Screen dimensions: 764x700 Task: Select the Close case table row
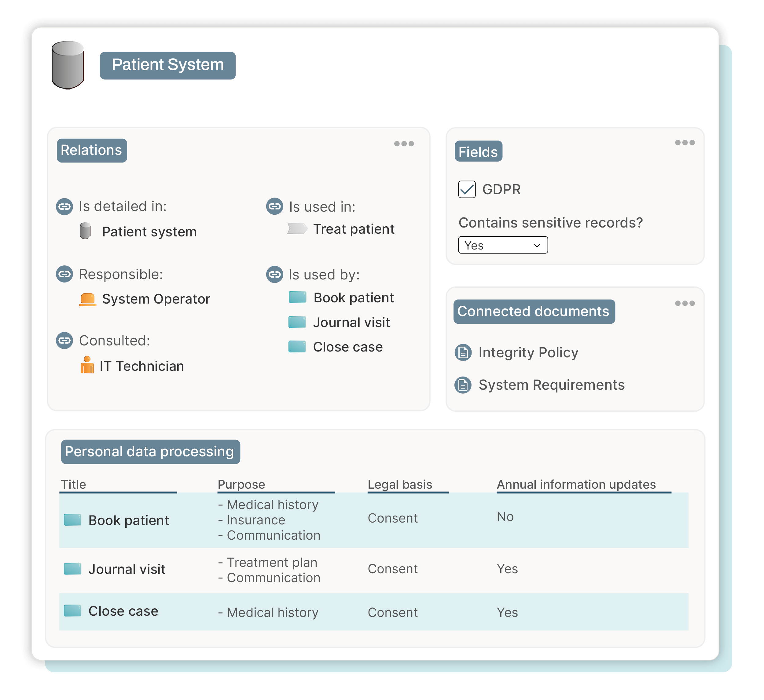click(123, 611)
